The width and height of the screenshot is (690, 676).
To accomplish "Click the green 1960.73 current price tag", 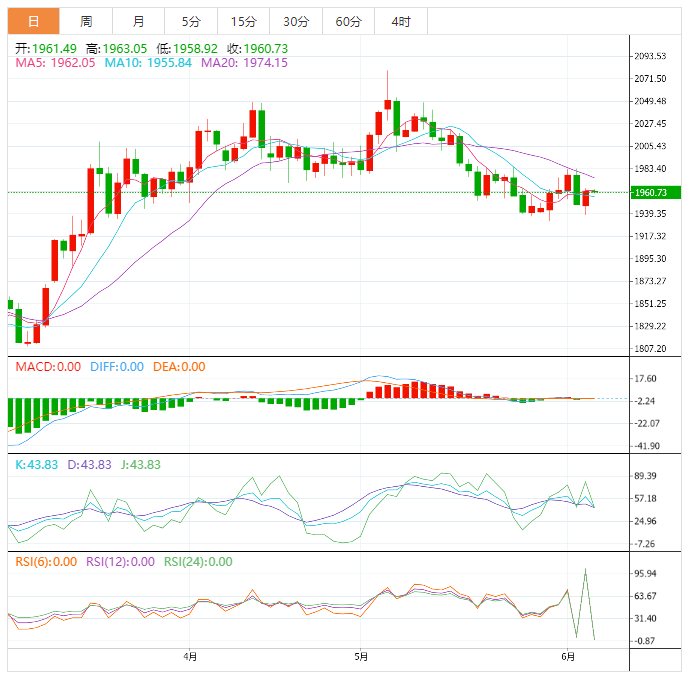I will pos(656,192).
